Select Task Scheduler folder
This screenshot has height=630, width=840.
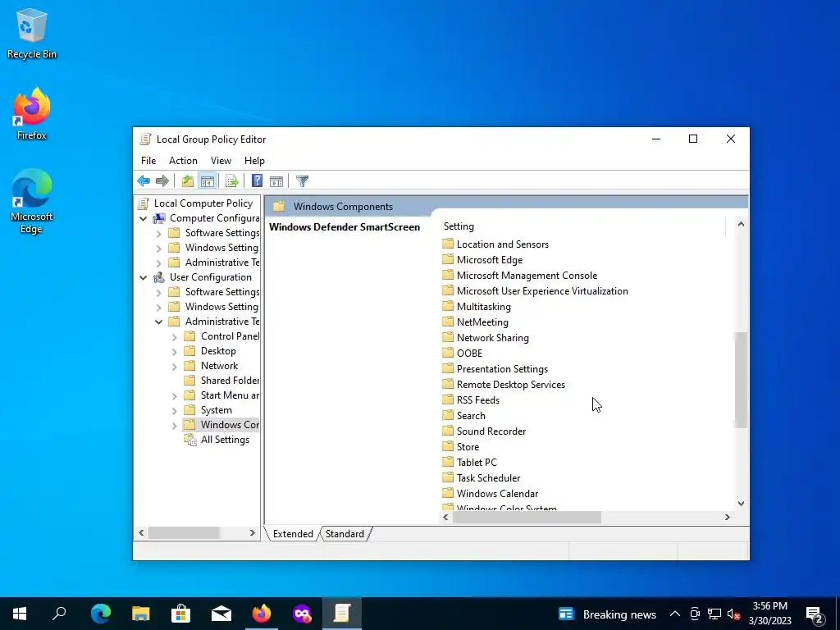[488, 478]
